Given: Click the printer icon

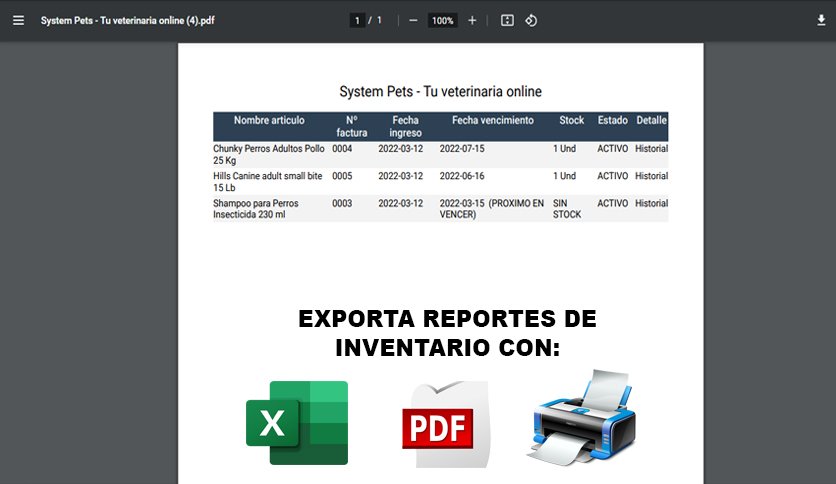Looking at the screenshot, I should coord(582,417).
